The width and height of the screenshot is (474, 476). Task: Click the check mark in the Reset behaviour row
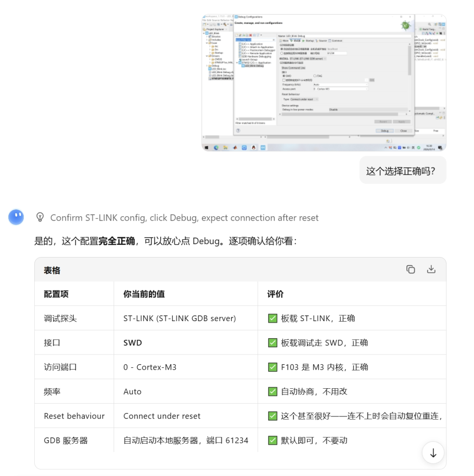pyautogui.click(x=273, y=416)
